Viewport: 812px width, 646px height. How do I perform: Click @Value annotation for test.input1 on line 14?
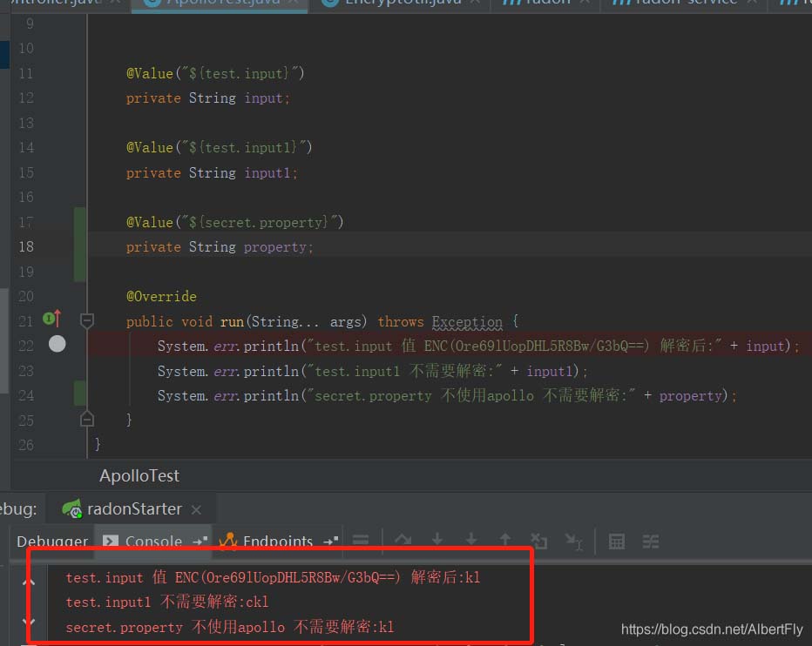click(x=219, y=147)
